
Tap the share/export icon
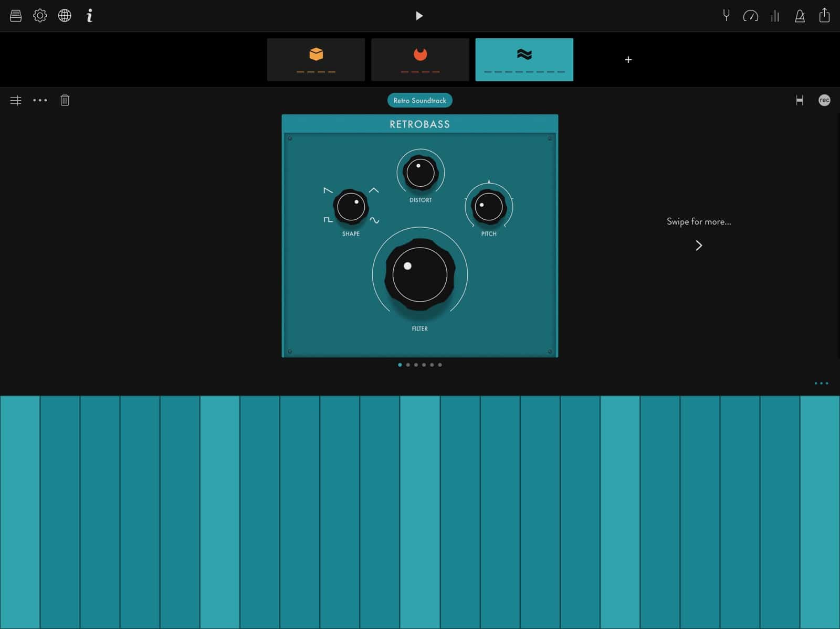click(x=824, y=15)
